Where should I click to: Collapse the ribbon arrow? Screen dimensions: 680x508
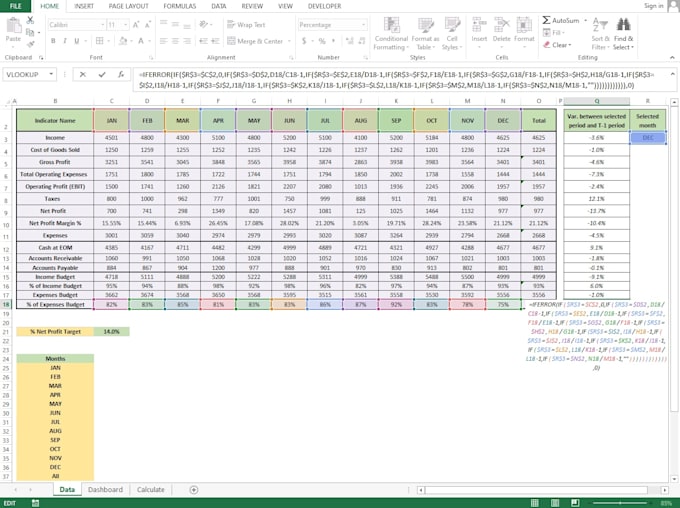pyautogui.click(x=672, y=57)
